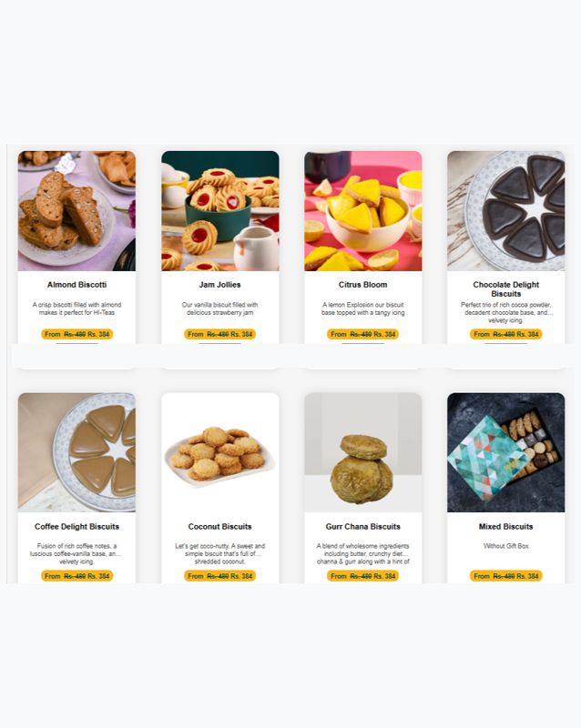Screen dimensions: 581x728
Task: Open the Chocolate Delight Biscuits photo
Action: coord(506,211)
